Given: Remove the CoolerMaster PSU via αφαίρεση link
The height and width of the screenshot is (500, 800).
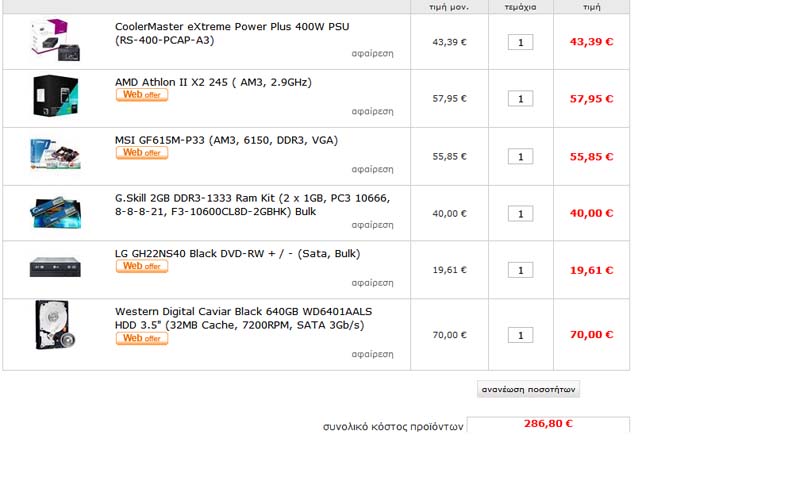Looking at the screenshot, I should (x=372, y=54).
